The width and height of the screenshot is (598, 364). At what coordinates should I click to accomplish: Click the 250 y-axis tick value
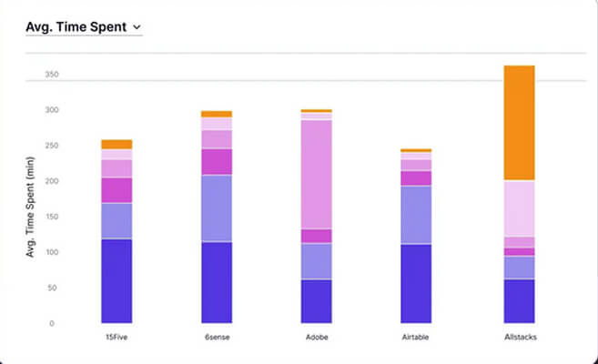(52, 146)
